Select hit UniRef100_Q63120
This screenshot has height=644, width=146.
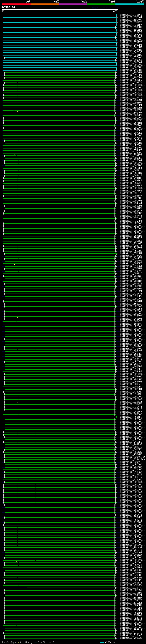[131, 170]
